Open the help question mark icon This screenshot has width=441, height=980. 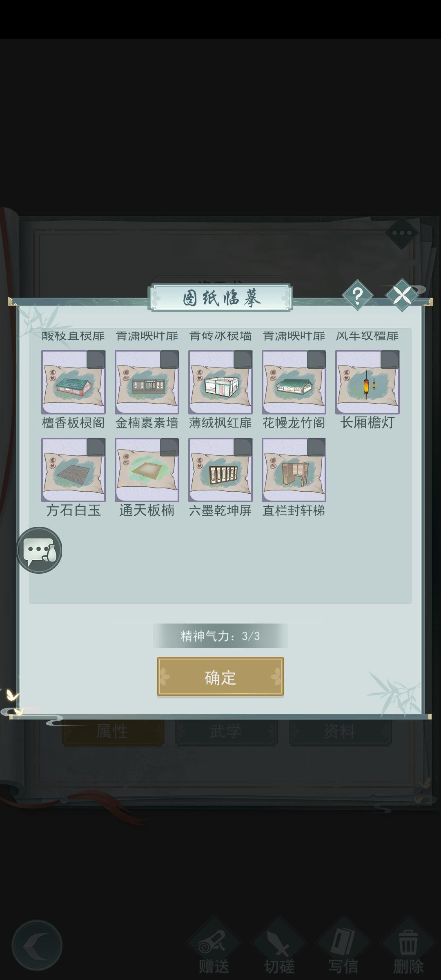pyautogui.click(x=357, y=295)
